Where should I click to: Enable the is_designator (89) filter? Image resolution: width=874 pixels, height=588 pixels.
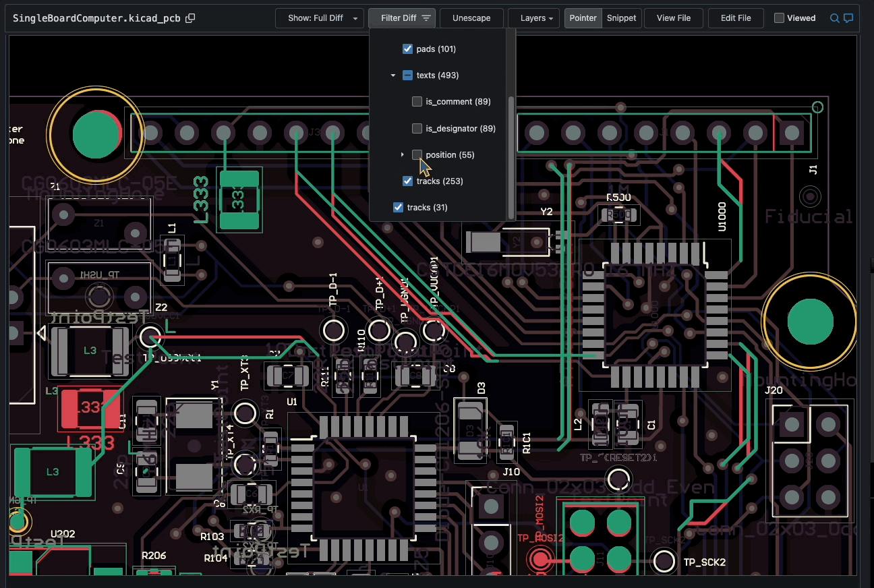point(417,128)
